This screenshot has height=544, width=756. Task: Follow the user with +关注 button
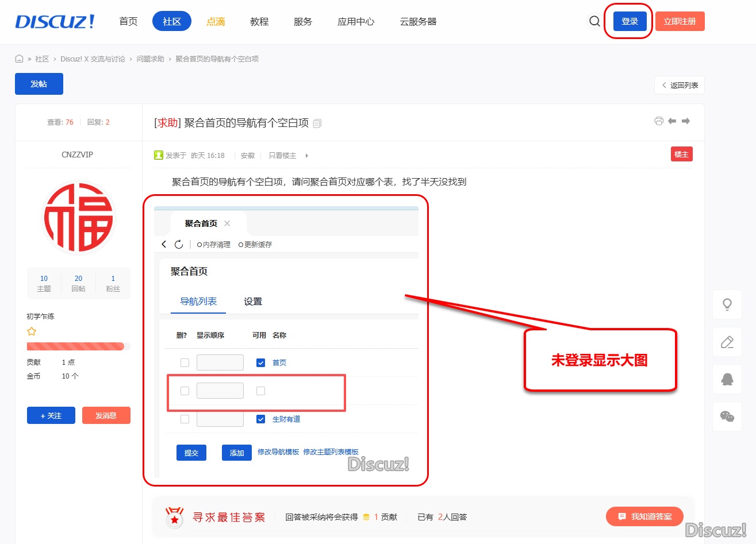(51, 415)
